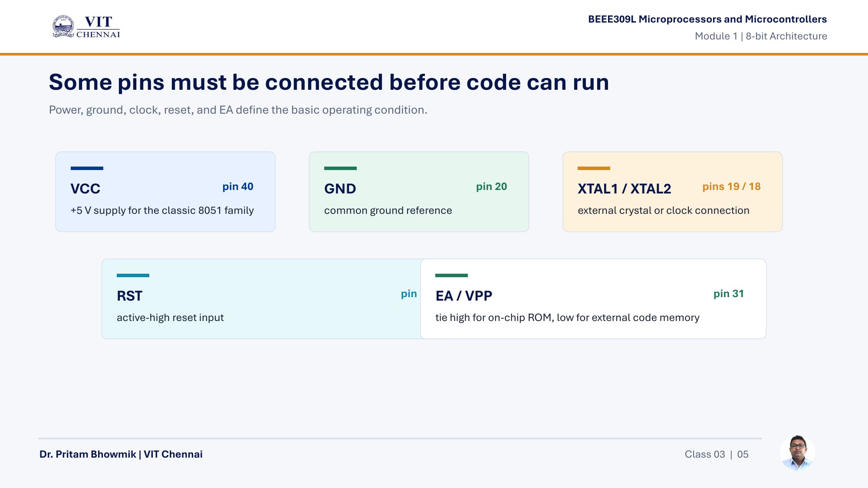
Task: Click the teal accent bar above RST
Action: (133, 275)
